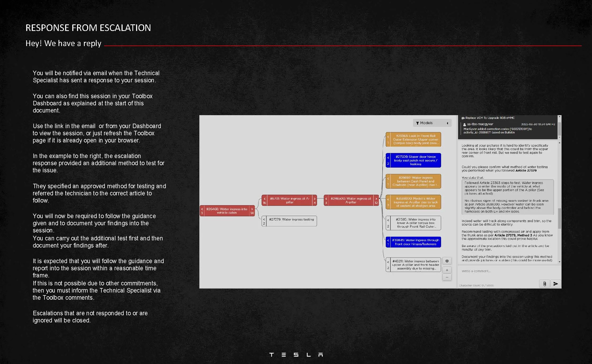
Task: Expand right chevron on #246500 node
Action: (x=376, y=199)
